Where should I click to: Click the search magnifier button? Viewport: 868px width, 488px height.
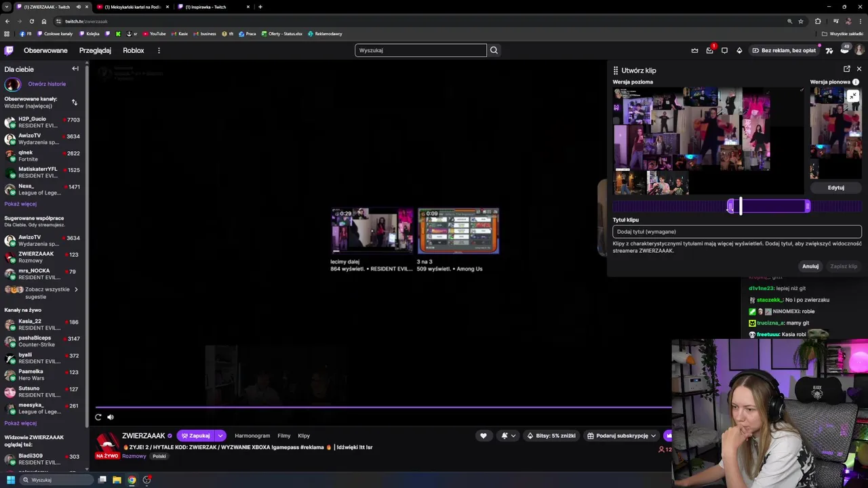[494, 50]
